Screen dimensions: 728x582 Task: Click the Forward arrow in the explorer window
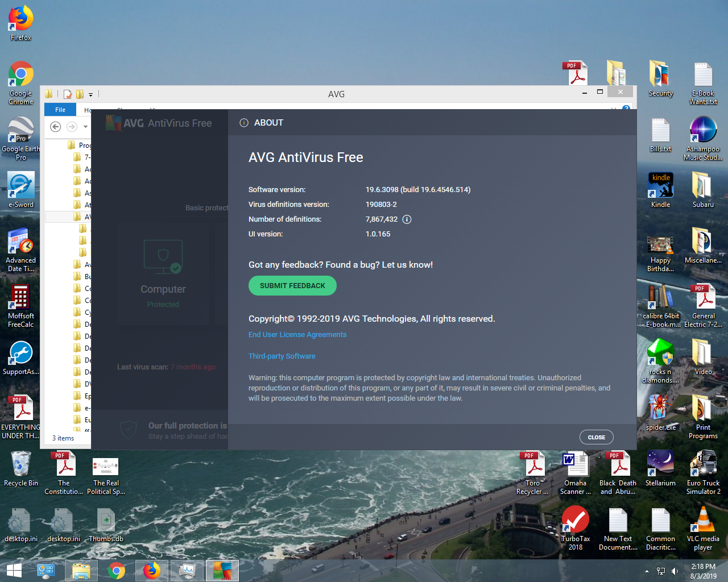tap(72, 127)
